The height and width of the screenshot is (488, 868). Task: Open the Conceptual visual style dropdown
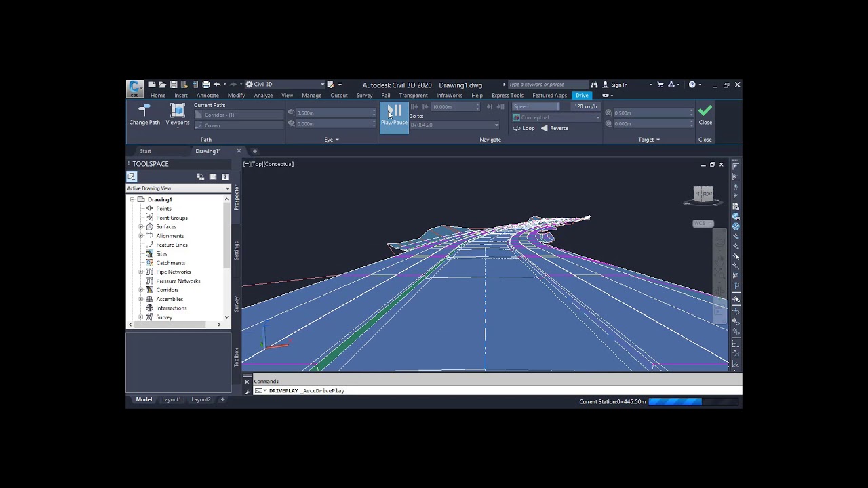click(556, 117)
